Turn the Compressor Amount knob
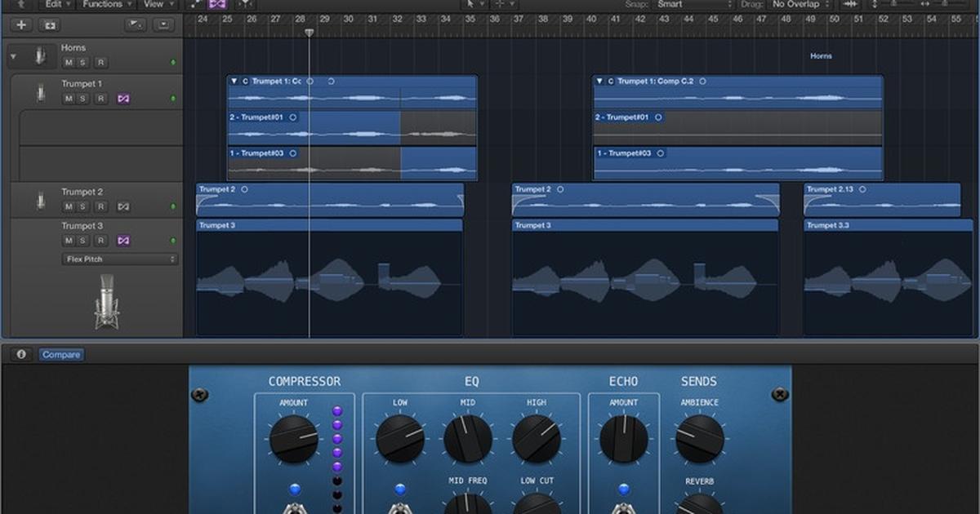This screenshot has width=980, height=514. (294, 437)
